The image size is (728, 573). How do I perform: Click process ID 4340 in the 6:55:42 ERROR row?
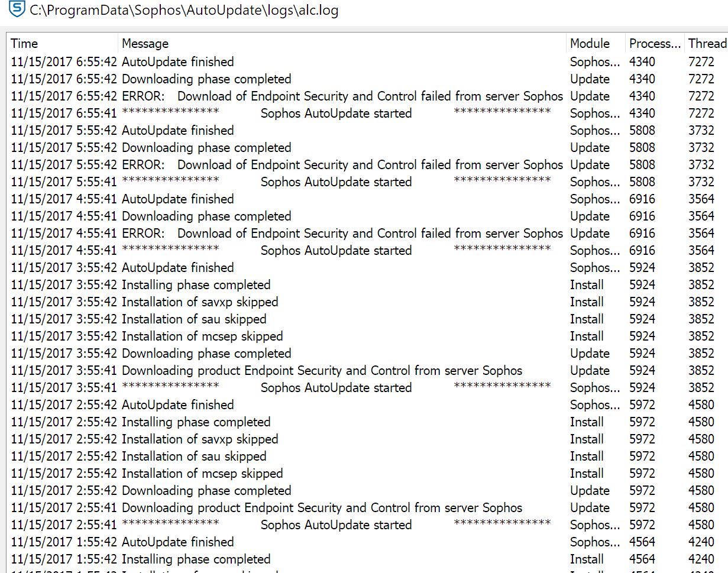tap(642, 96)
